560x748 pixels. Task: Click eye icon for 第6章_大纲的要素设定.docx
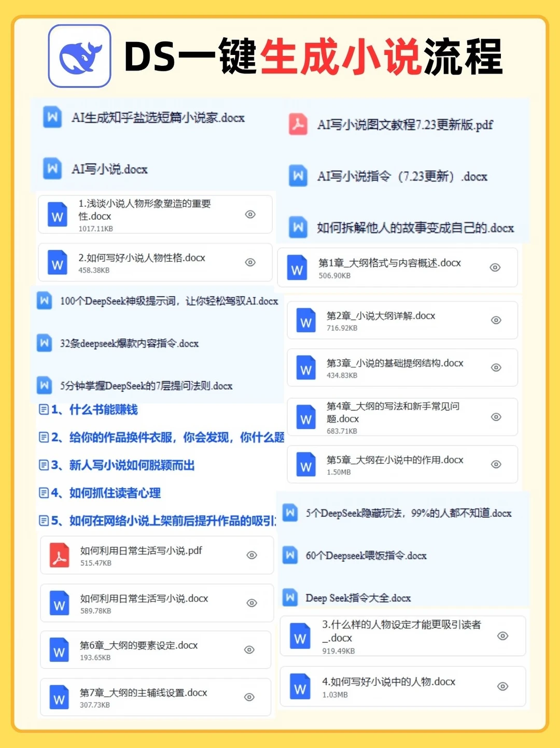point(249,650)
